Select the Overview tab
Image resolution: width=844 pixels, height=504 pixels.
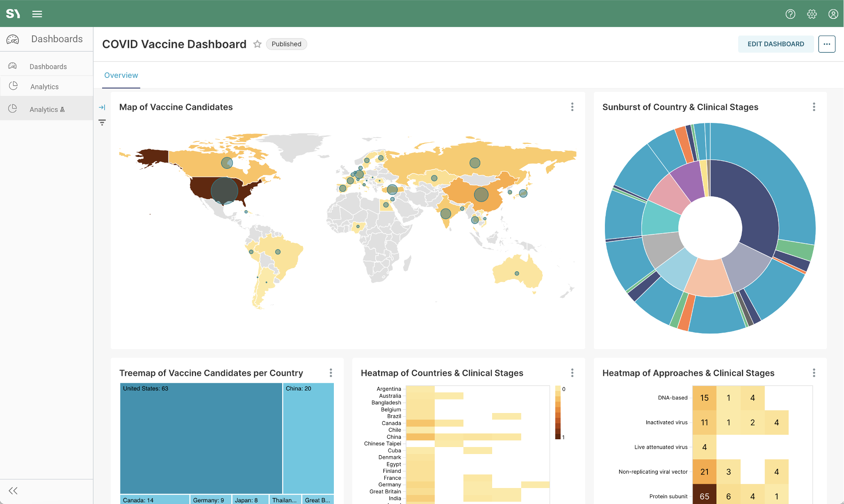coord(121,75)
